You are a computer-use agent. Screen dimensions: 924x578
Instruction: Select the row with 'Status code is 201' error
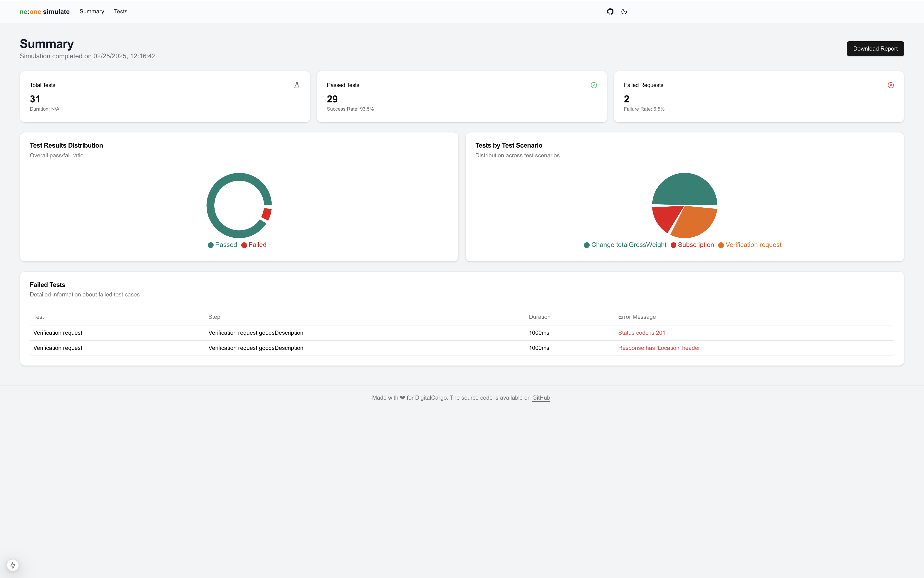coord(461,333)
